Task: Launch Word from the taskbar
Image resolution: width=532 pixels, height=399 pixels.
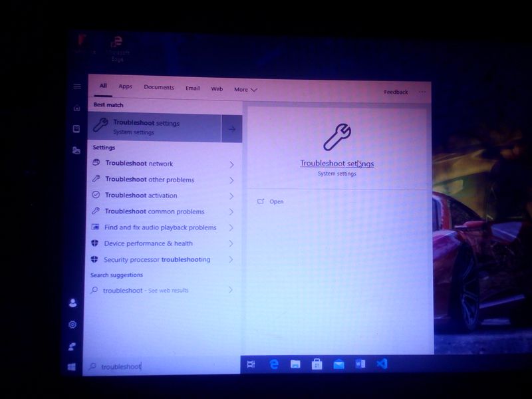Action: [360, 364]
